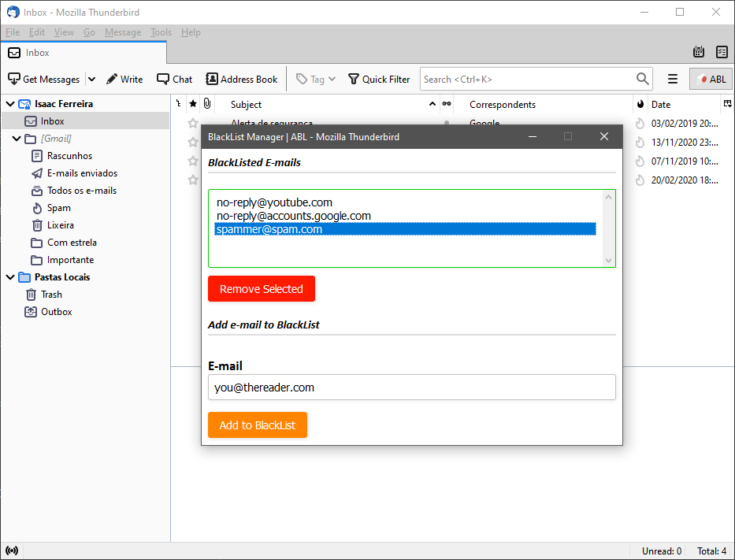Viewport: 735px width, 560px height.
Task: Toggle junk on 03/02/2019 message
Action: pos(640,123)
